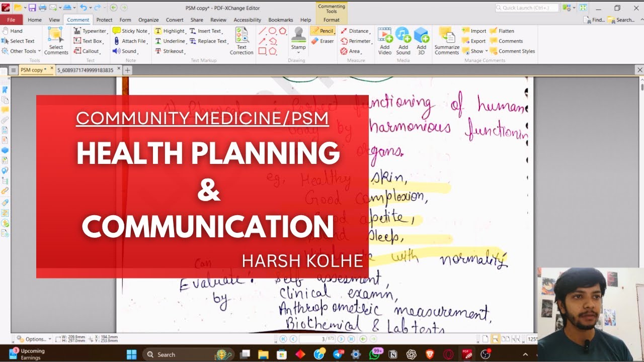Toggle the Pencil tool

pyautogui.click(x=323, y=31)
